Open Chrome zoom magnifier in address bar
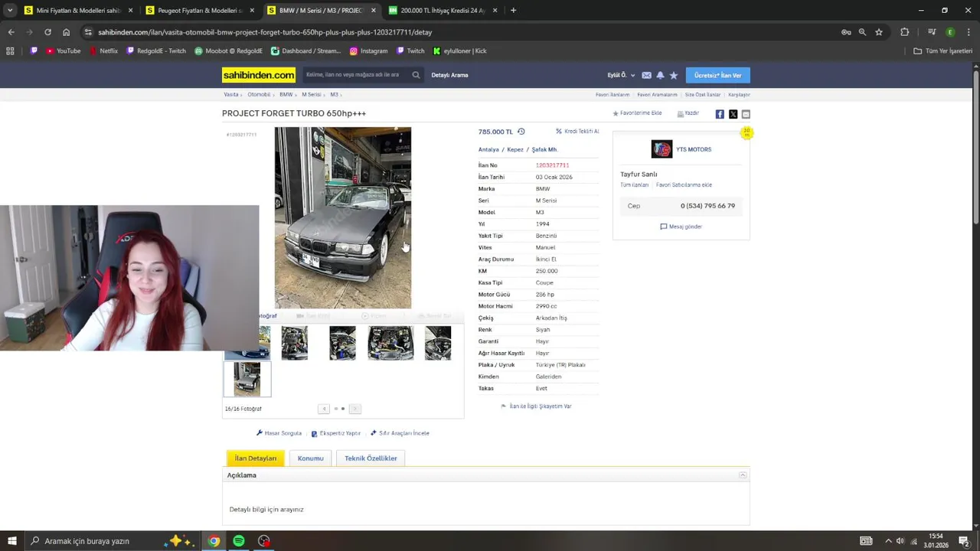Viewport: 980px width, 551px height. 862,32
